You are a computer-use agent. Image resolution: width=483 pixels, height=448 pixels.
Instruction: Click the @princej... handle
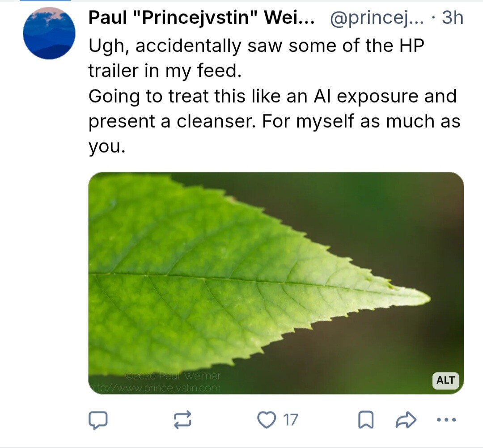point(378,18)
